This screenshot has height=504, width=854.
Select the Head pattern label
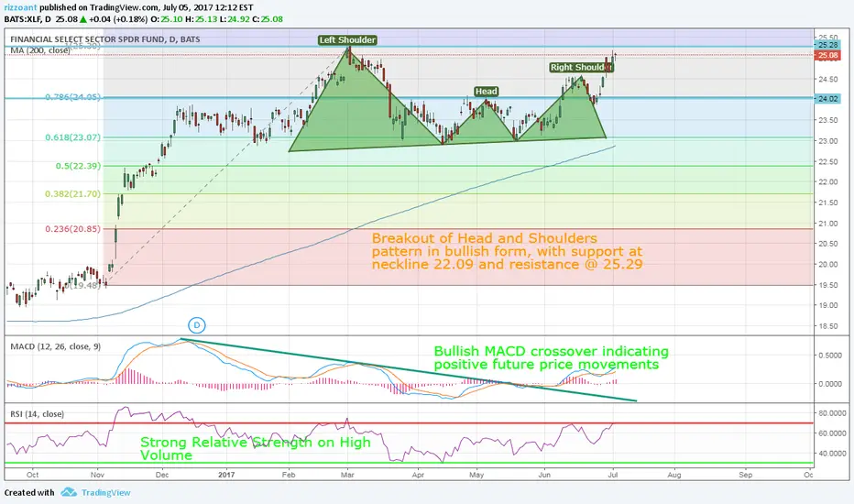click(x=486, y=91)
